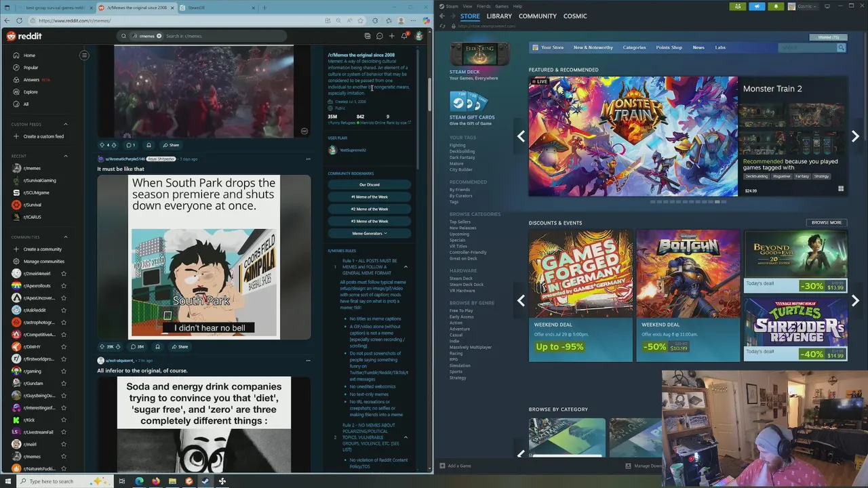Open Boltgun weekend deal thumbnail
The image size is (868, 488).
pos(688,274)
